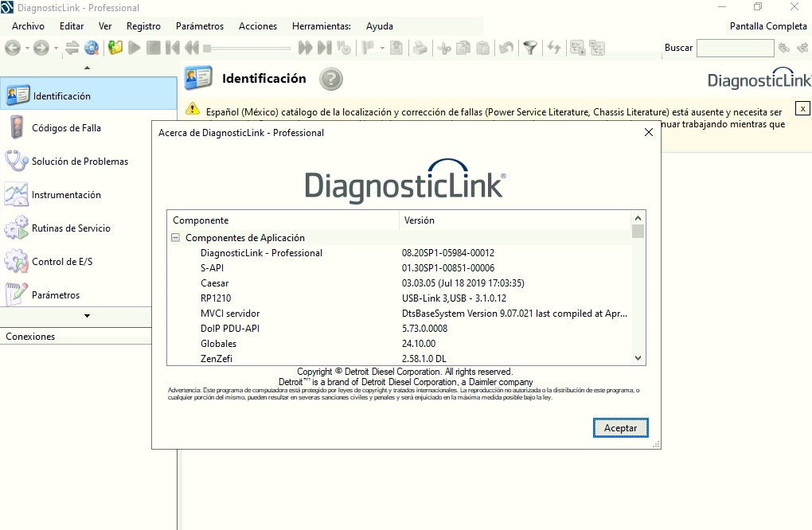812x530 pixels.
Task: Click the flag marker toolbar icon
Action: pyautogui.click(x=369, y=48)
